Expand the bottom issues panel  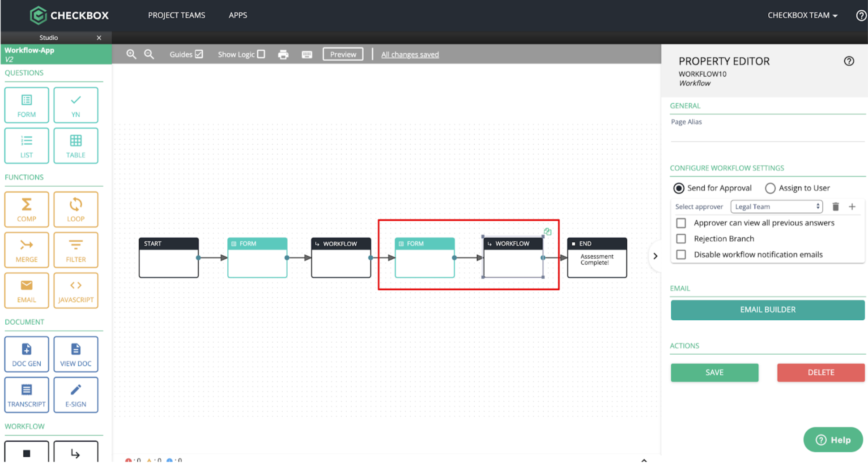click(644, 460)
